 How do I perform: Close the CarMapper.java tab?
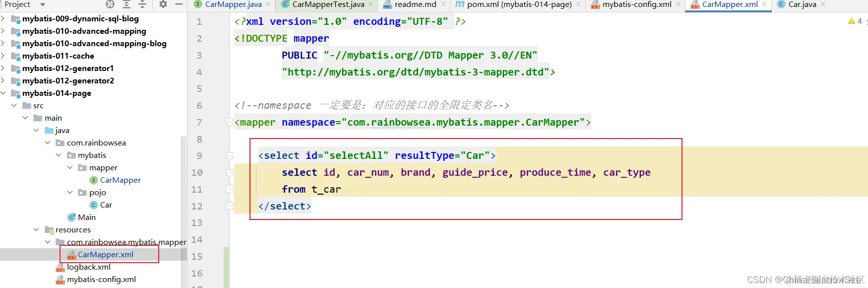point(268,4)
